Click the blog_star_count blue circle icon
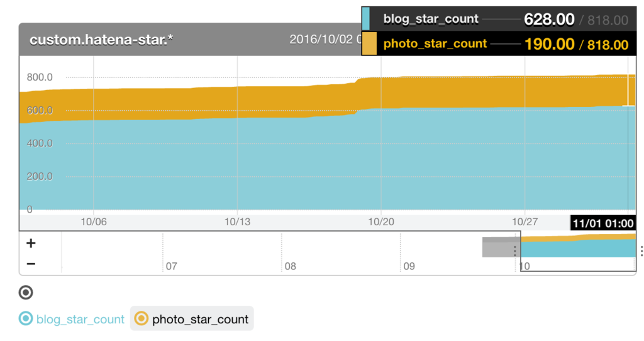 [25, 318]
